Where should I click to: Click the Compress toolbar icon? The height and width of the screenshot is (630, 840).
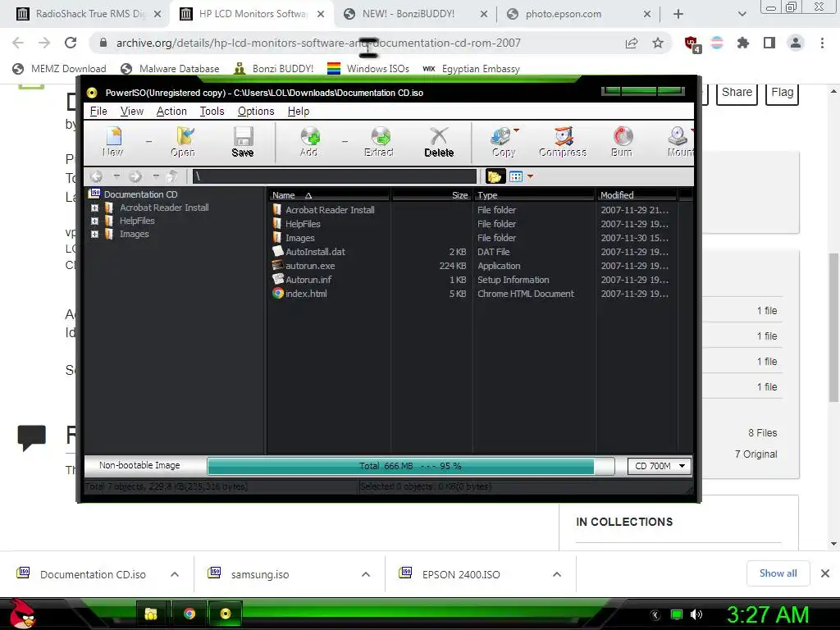tap(563, 141)
